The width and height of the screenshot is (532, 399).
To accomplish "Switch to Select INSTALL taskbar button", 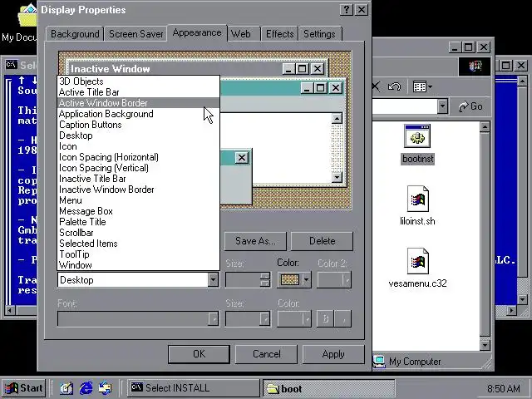I will tap(193, 388).
